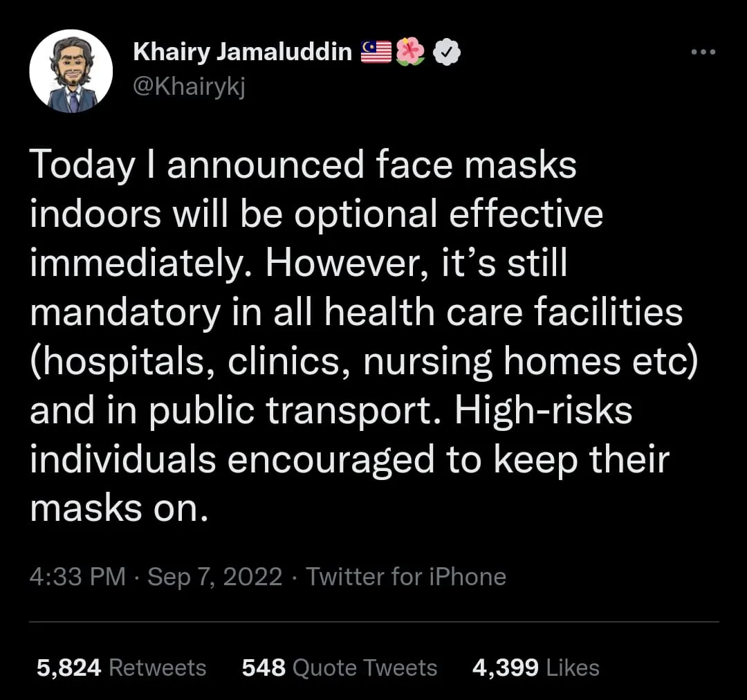Click the "(hospitals, clinics, nursing homes etc)" text
747x700 pixels.
point(364,362)
